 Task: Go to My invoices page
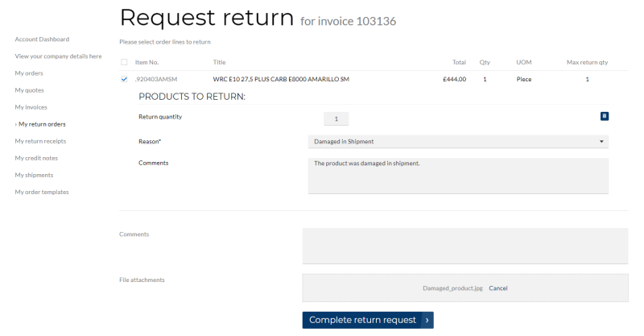[x=31, y=107]
